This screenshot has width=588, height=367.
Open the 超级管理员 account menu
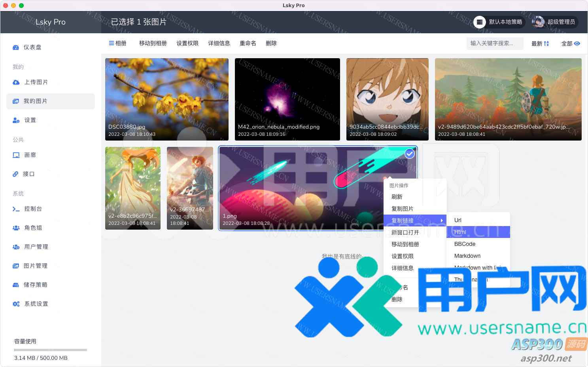point(555,22)
